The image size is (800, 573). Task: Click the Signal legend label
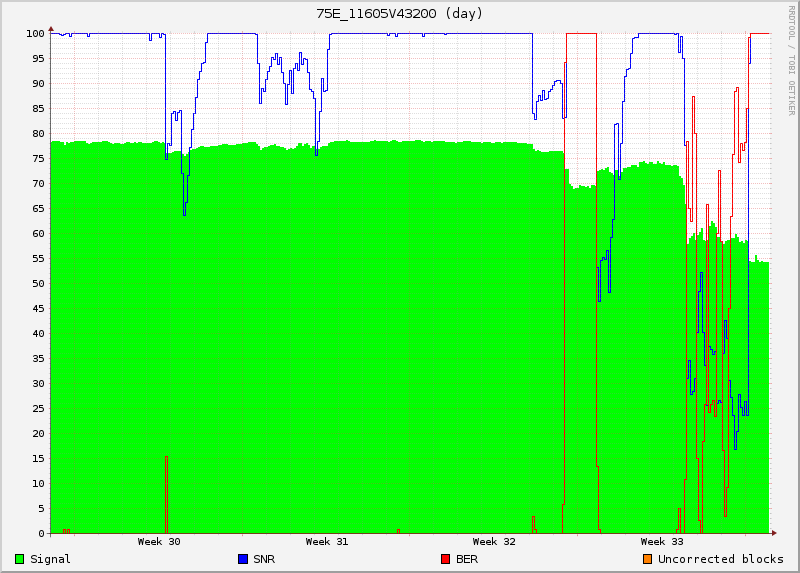point(50,559)
